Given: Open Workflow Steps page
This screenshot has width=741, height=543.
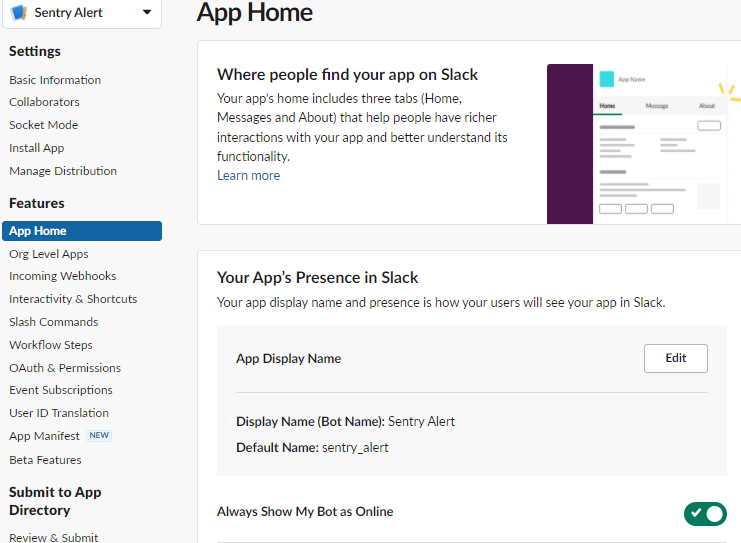Looking at the screenshot, I should point(51,345).
